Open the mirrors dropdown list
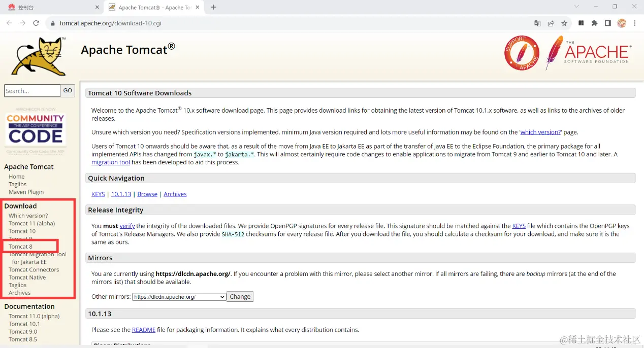This screenshot has width=644, height=348. point(179,297)
